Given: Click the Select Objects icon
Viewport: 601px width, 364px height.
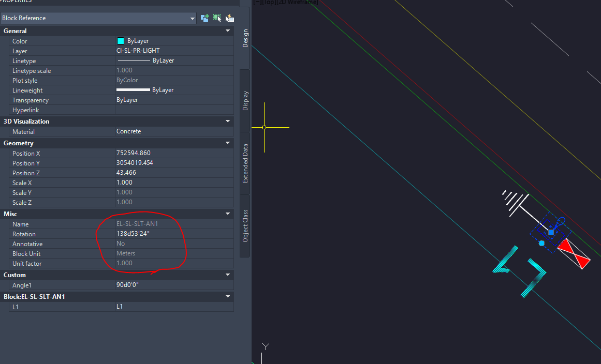Looking at the screenshot, I should coord(217,18).
